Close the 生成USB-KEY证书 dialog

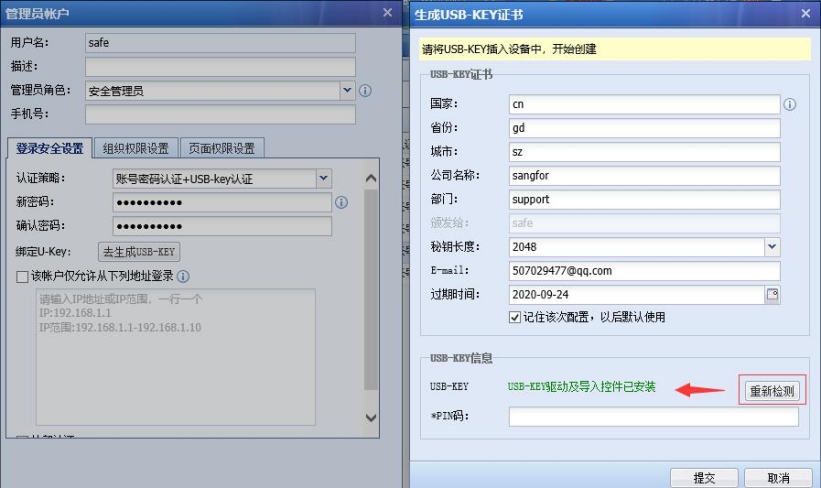806,14
